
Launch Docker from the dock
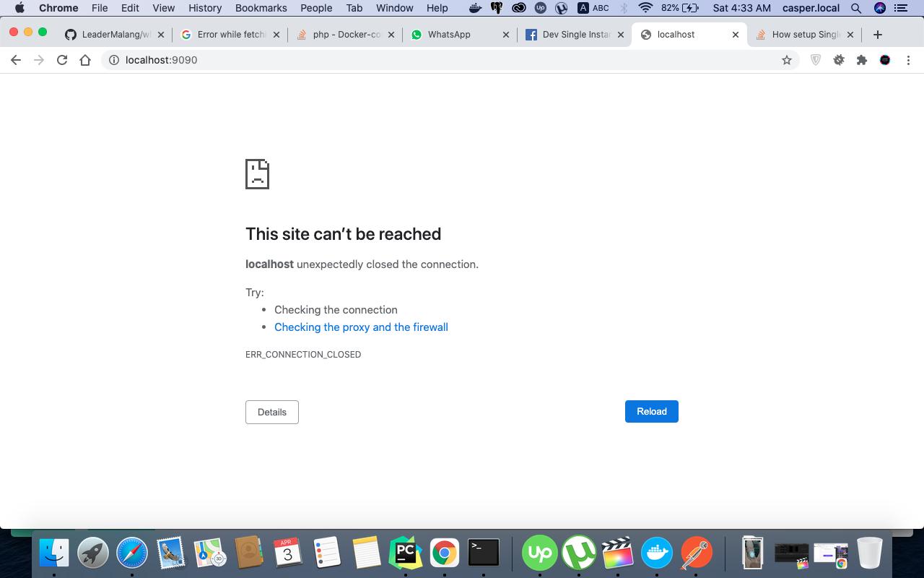657,553
